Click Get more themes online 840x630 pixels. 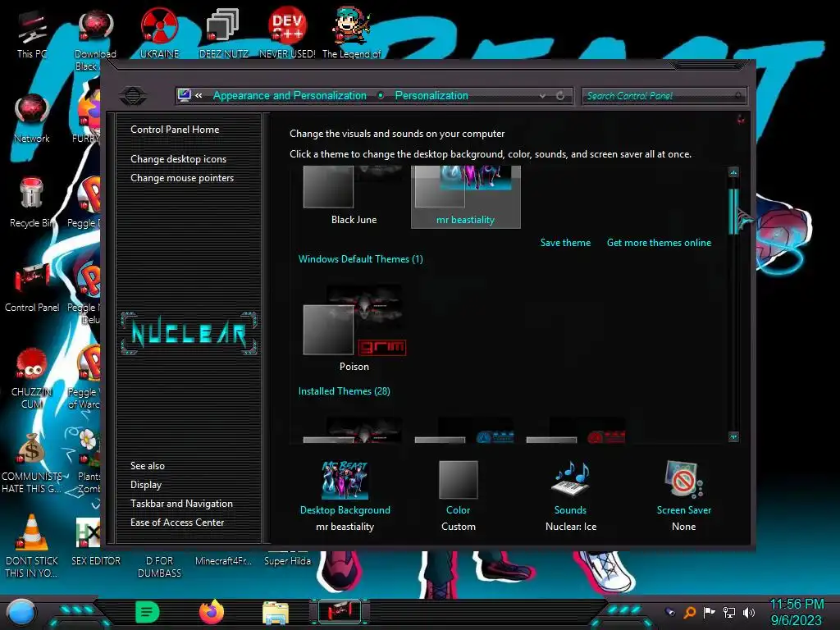[x=659, y=243]
